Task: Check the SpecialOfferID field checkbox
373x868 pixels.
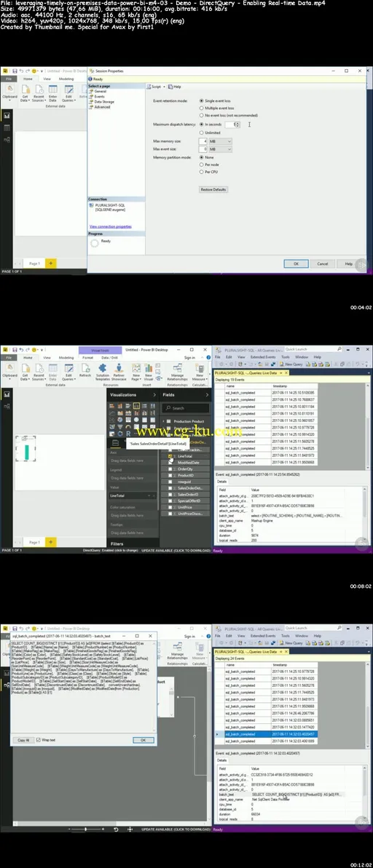Action: (x=170, y=501)
